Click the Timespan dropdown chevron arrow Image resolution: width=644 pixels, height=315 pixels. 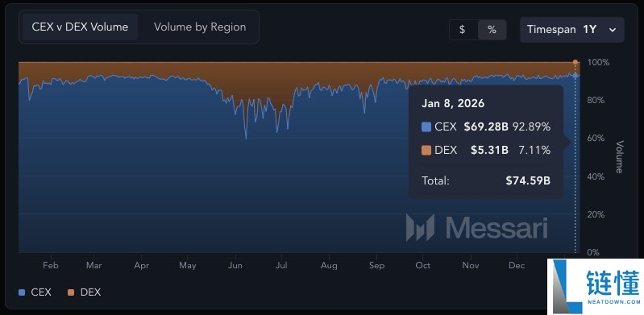[613, 30]
